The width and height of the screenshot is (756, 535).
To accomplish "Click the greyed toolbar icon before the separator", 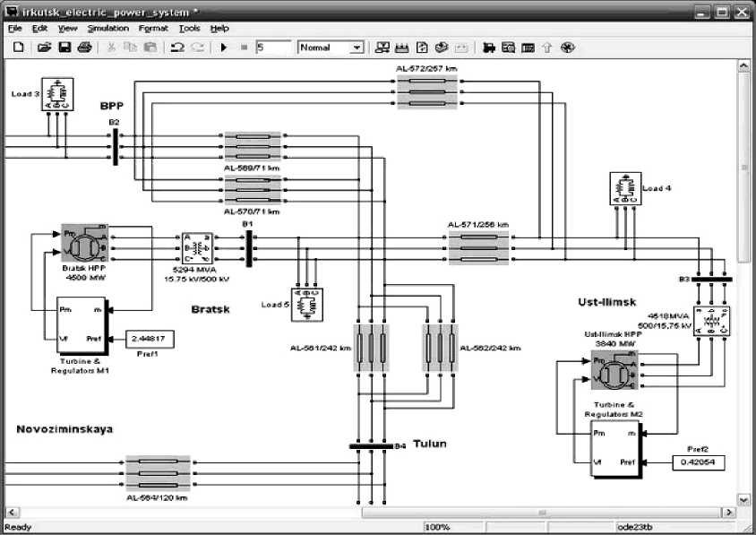I will [x=461, y=47].
